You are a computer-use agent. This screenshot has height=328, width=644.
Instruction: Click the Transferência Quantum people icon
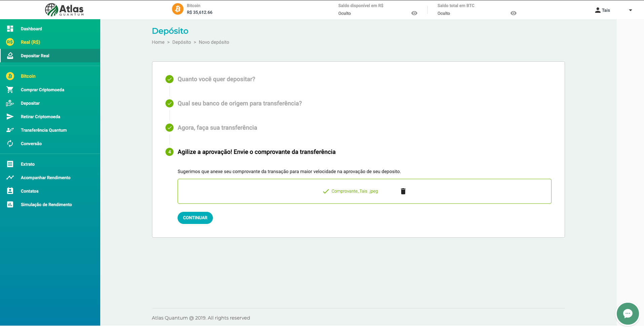pos(10,130)
